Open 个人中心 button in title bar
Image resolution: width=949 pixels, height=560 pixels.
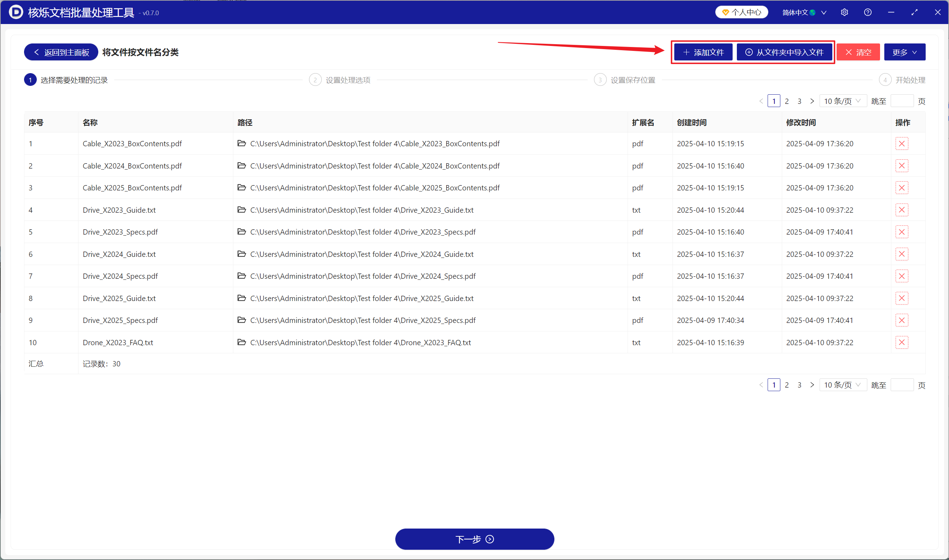click(x=742, y=12)
